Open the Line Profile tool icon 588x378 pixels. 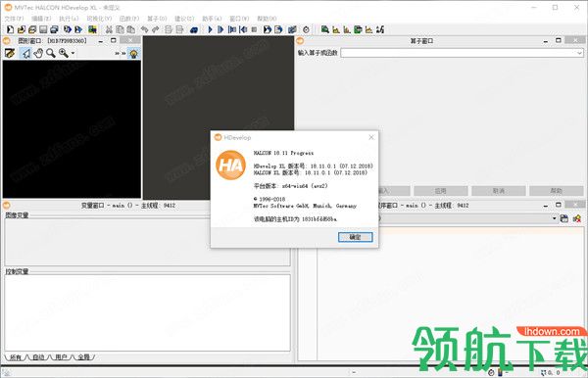pos(369,29)
